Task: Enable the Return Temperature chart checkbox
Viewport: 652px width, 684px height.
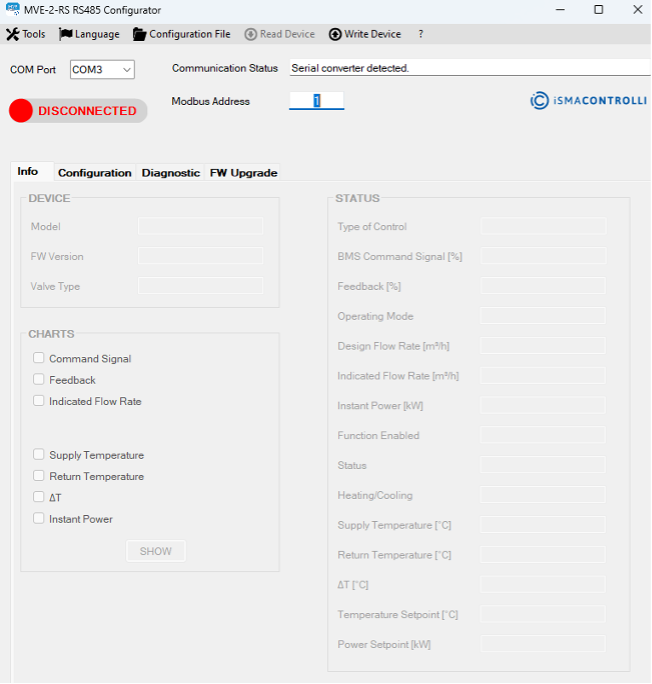Action: pyautogui.click(x=39, y=476)
